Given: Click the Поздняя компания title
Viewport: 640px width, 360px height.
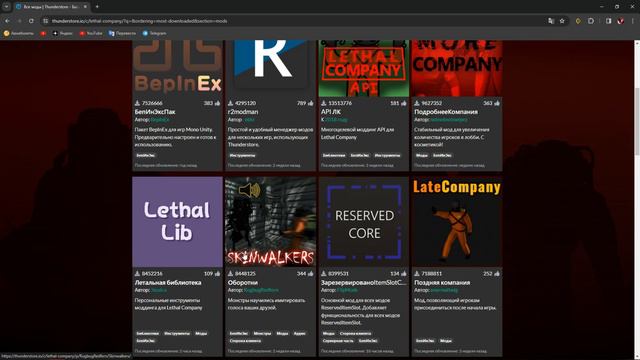Looking at the screenshot, I should [442, 282].
